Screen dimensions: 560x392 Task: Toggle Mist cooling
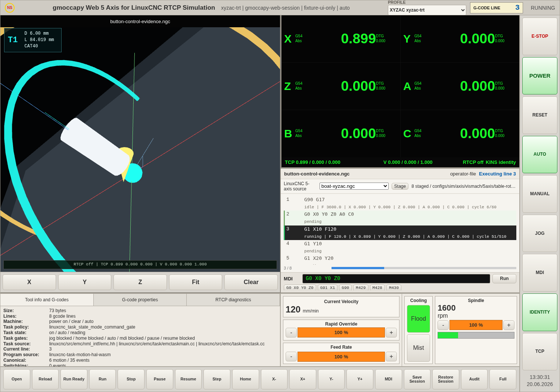(x=419, y=348)
